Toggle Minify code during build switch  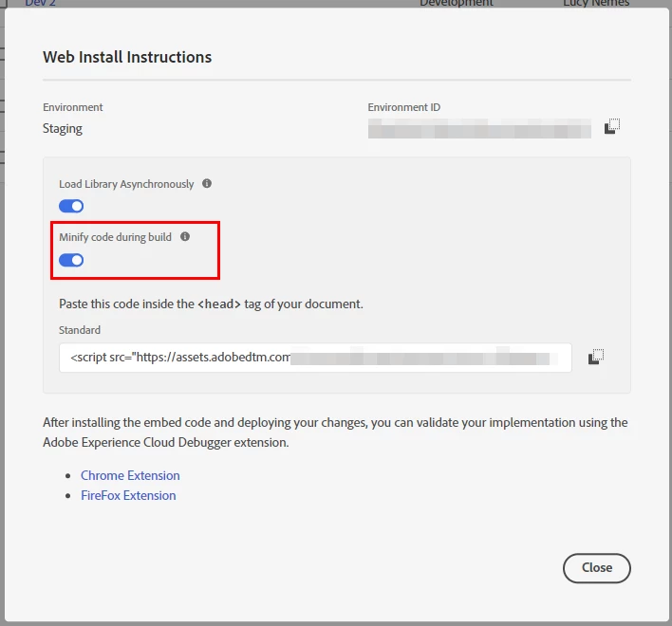click(x=71, y=260)
